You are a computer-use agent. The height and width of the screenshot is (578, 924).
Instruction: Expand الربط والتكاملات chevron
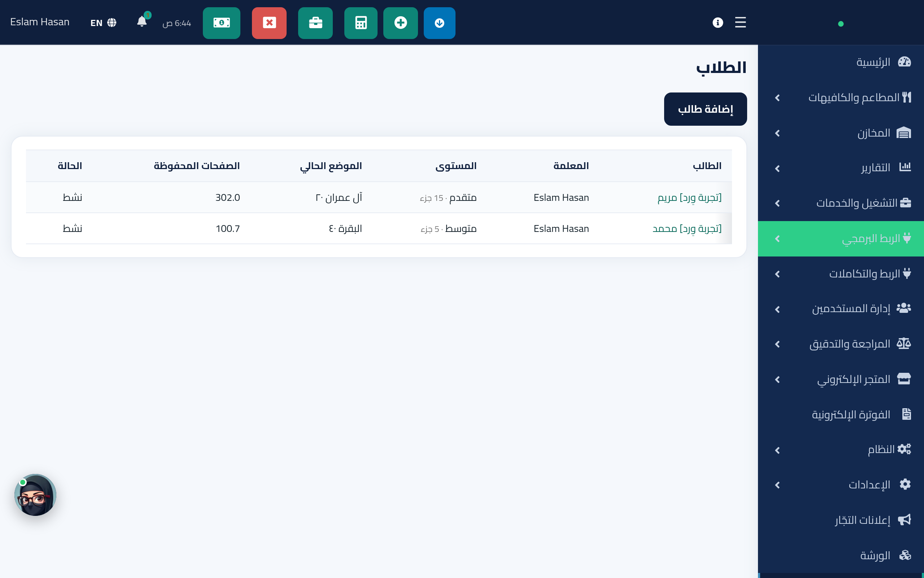tap(777, 274)
